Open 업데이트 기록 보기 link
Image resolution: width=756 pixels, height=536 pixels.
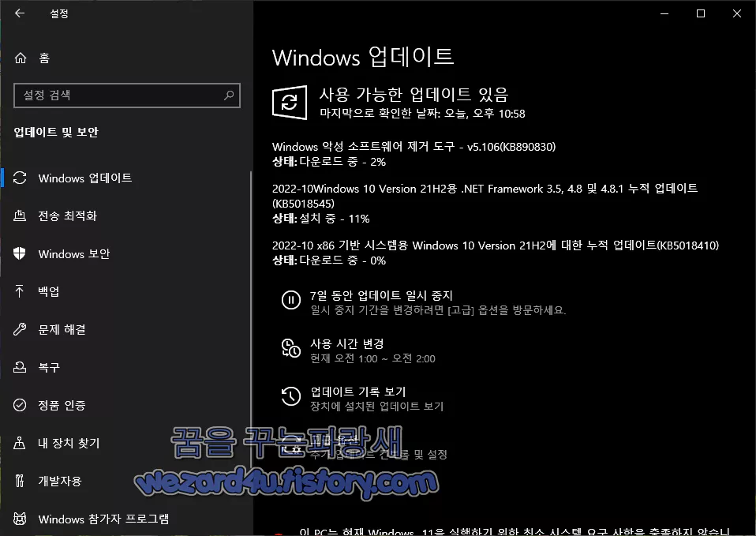(x=358, y=392)
